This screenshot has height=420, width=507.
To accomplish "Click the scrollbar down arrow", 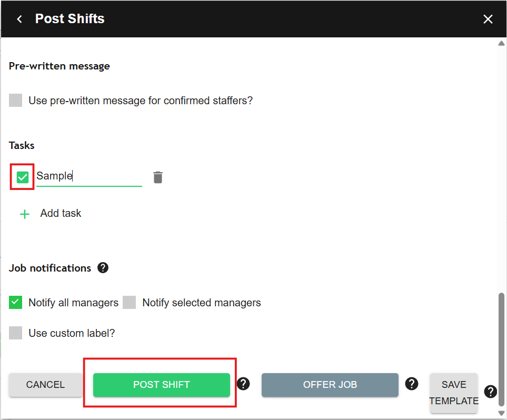I will [501, 413].
